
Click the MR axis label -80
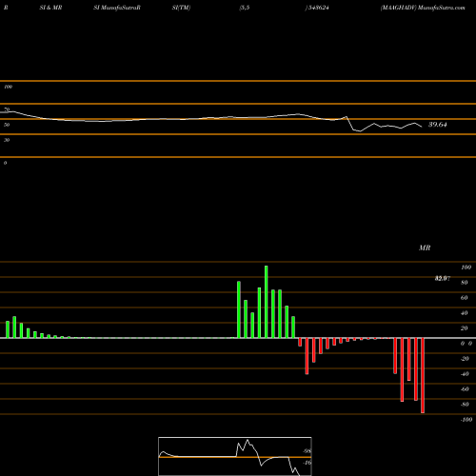coord(465,405)
